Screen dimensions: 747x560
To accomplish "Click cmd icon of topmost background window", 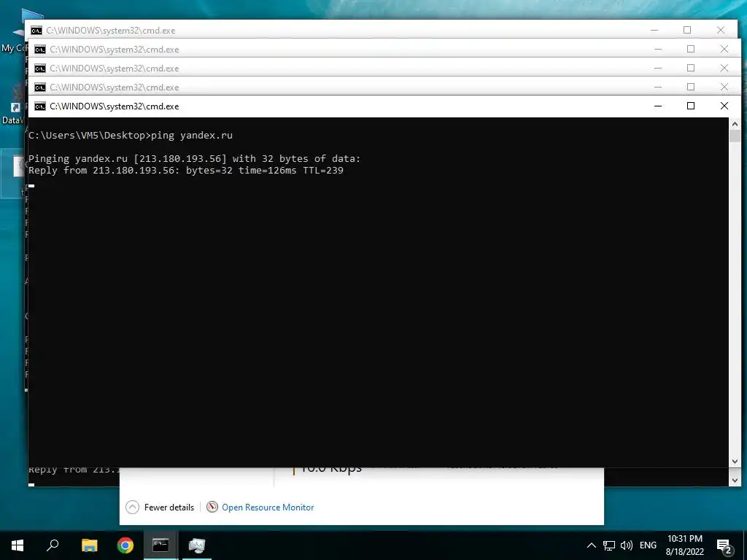I will point(36,31).
